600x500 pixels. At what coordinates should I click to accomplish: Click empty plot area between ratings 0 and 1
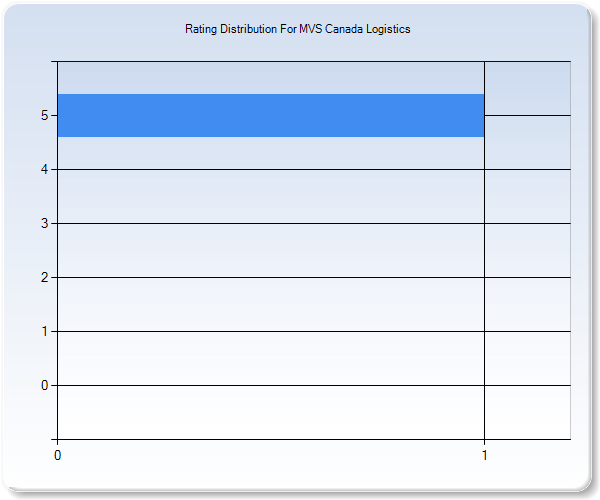tap(270, 358)
